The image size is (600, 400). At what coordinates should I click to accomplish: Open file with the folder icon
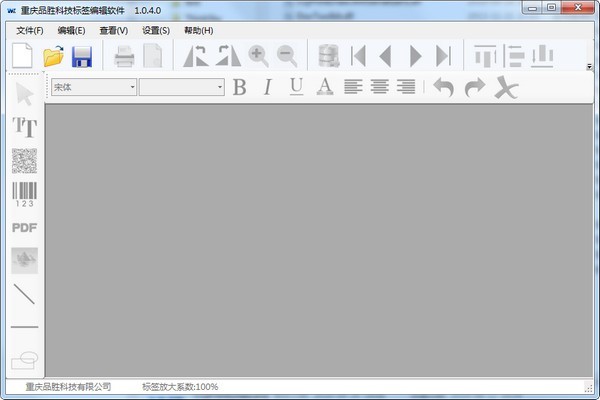pos(53,56)
